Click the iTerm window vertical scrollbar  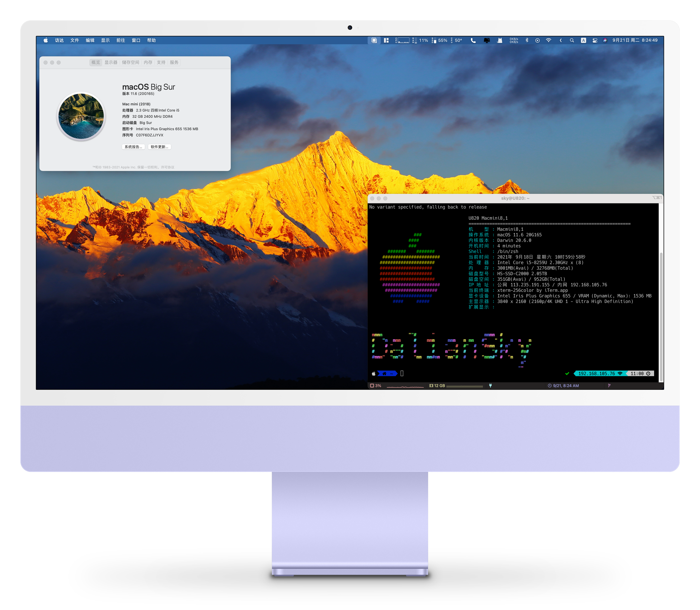coord(661,317)
